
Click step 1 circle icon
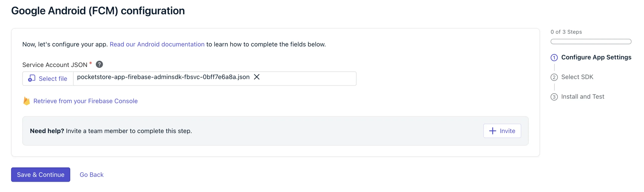point(554,57)
